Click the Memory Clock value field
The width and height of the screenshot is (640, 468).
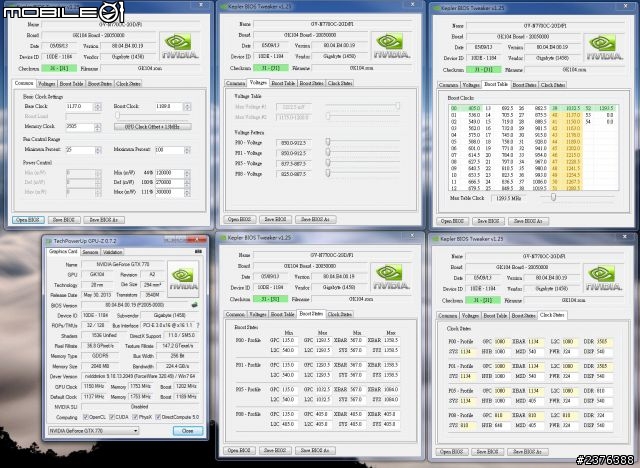[80, 127]
